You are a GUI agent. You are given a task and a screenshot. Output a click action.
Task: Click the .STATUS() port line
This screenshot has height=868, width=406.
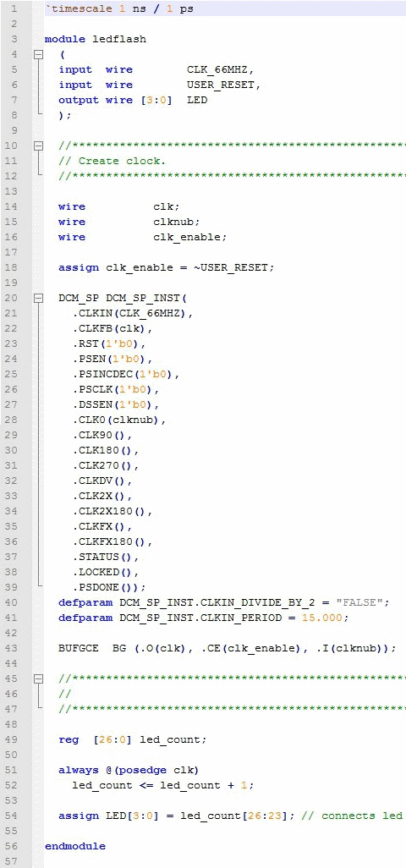(106, 557)
